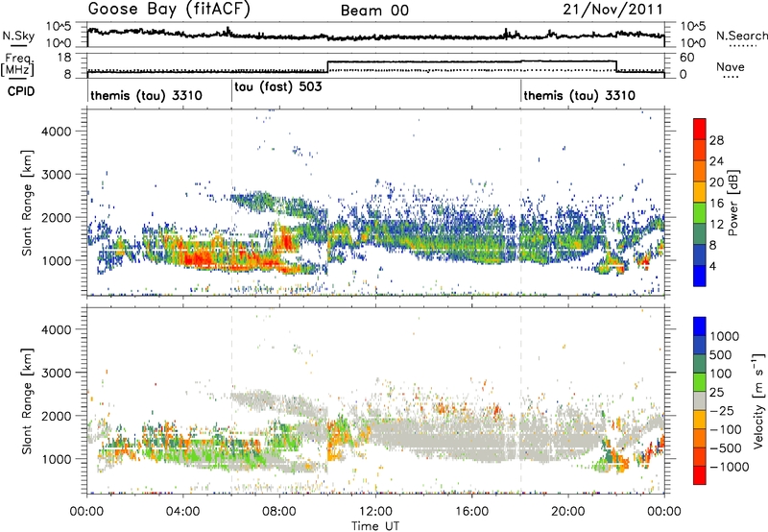Screen dimensions: 768x532
Task: Click the "24" label on Power colorbar
Action: [716, 161]
